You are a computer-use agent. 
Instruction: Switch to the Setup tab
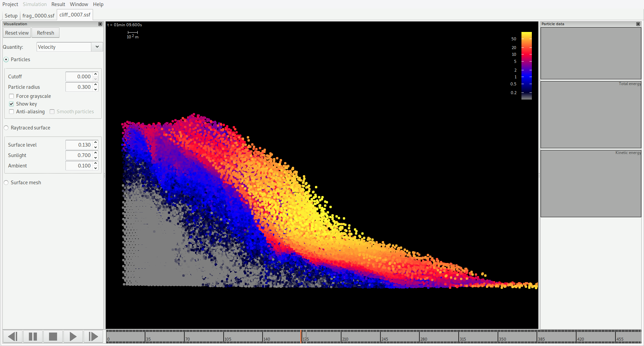pos(11,16)
